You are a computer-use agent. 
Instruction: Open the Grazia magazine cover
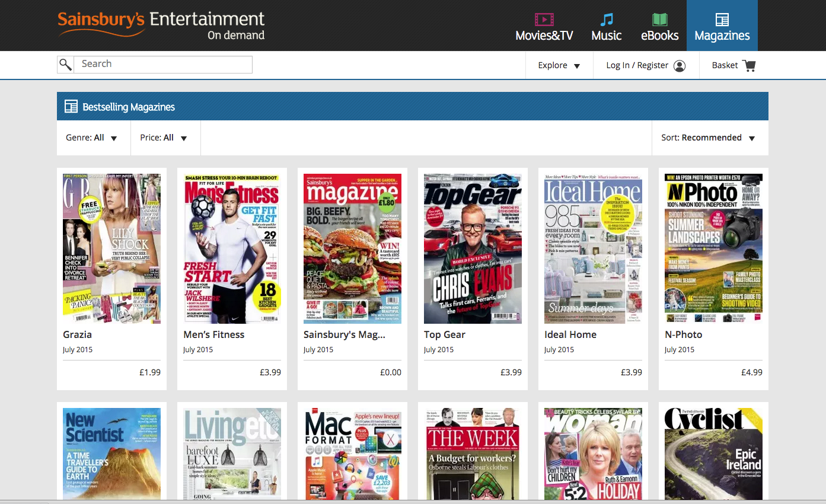click(x=111, y=248)
